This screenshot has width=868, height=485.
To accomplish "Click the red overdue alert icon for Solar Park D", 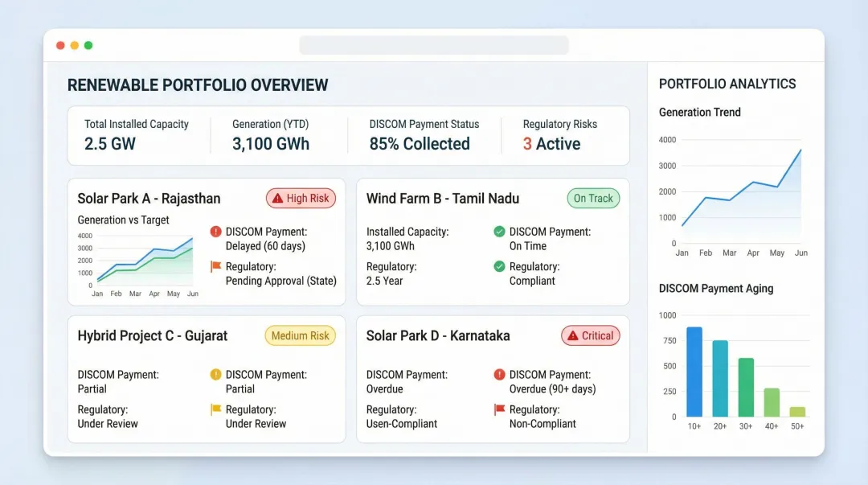I will (498, 375).
